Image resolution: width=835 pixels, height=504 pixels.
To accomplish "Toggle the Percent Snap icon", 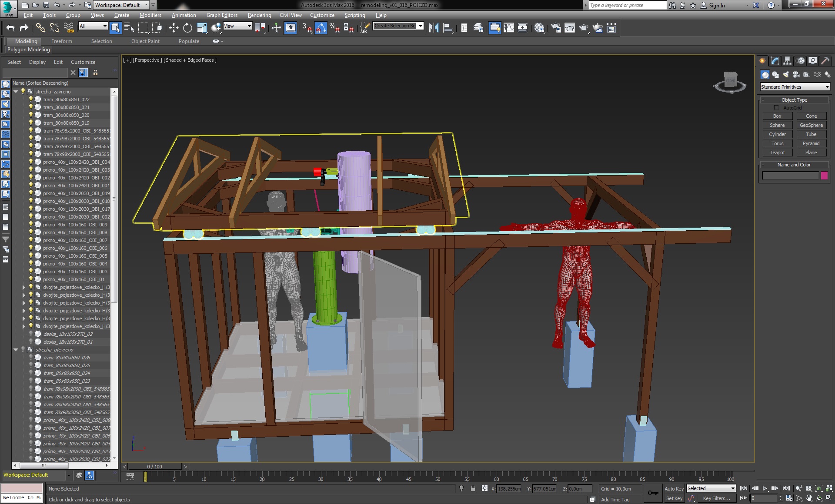I will (334, 28).
